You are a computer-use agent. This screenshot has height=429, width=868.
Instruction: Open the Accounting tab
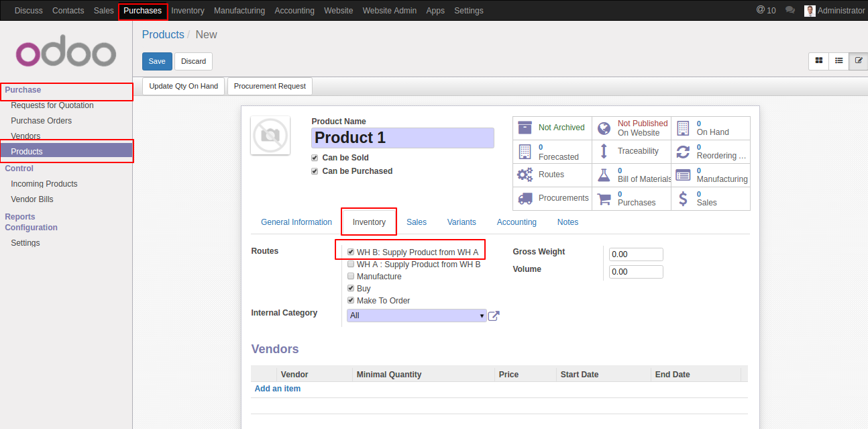click(517, 222)
